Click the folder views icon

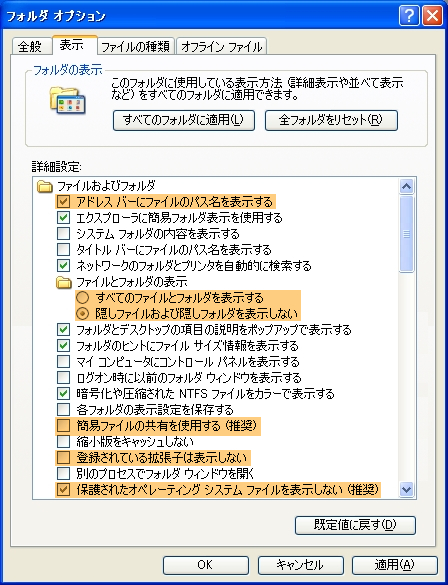point(68,100)
